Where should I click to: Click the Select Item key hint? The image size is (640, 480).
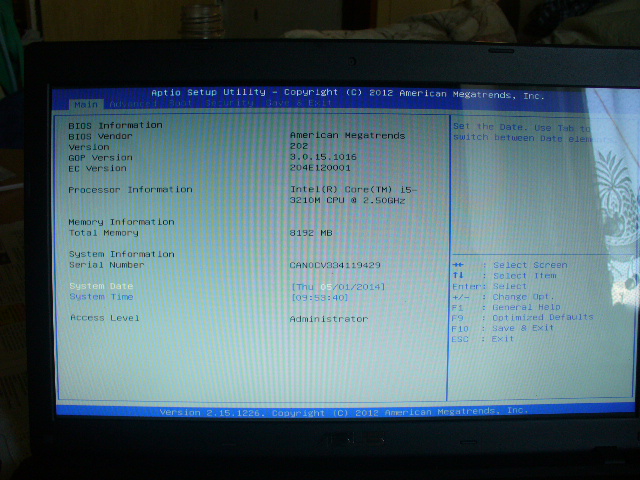(x=504, y=276)
